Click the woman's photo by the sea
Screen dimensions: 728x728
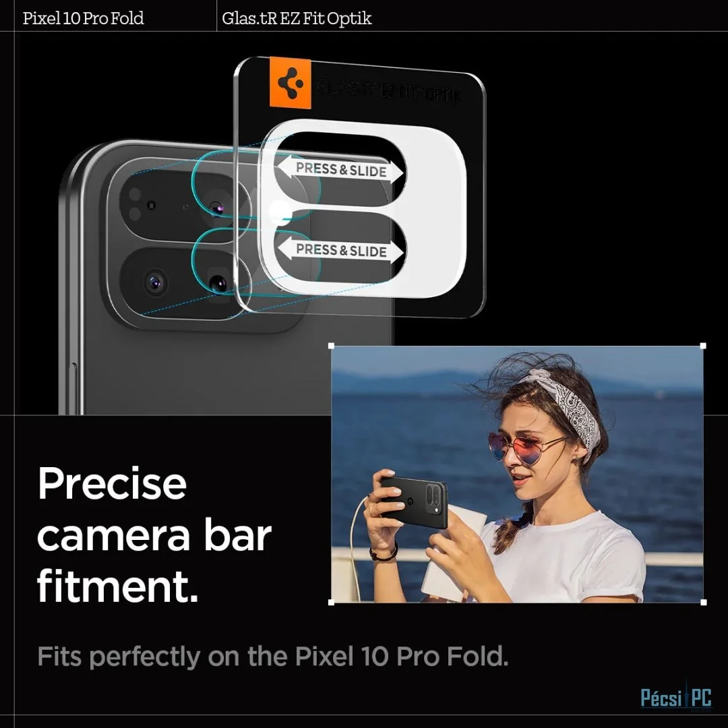[517, 474]
